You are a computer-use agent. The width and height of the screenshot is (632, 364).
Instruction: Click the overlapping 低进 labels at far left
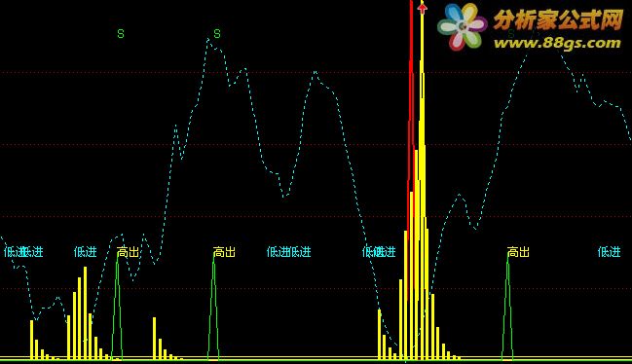point(23,252)
